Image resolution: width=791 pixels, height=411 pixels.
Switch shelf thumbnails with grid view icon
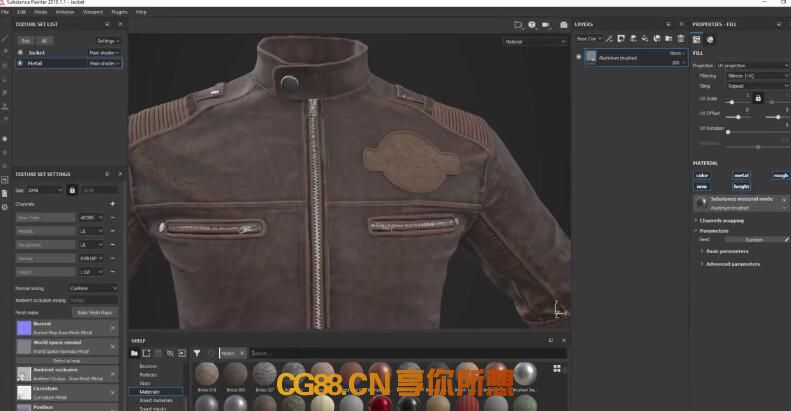coord(557,369)
